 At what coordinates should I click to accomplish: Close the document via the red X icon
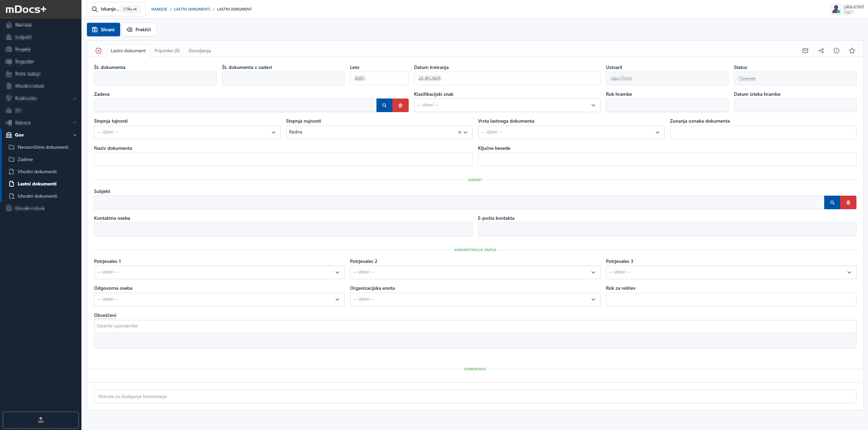(98, 50)
